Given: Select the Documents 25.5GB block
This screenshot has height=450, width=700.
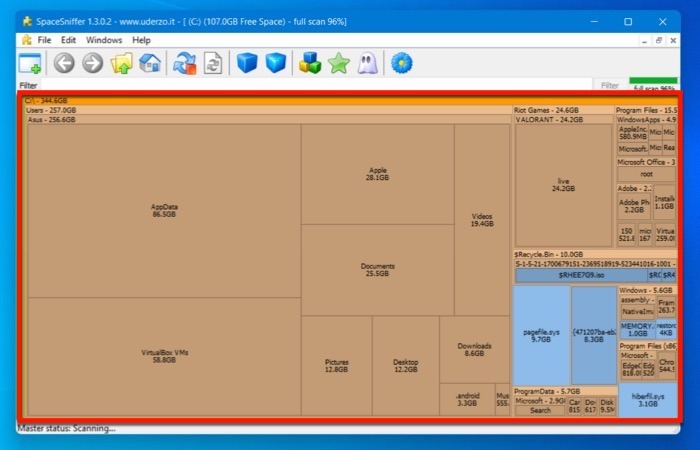Looking at the screenshot, I should [x=378, y=270].
